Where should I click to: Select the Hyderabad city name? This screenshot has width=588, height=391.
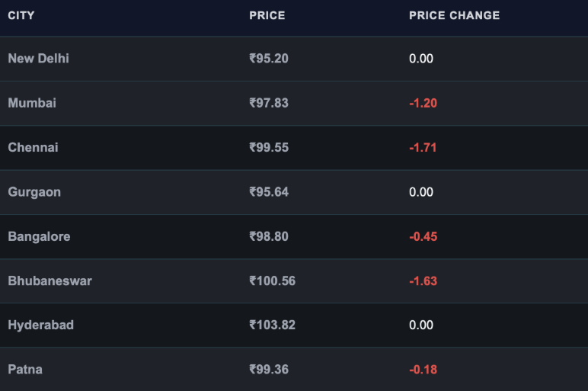click(x=40, y=325)
